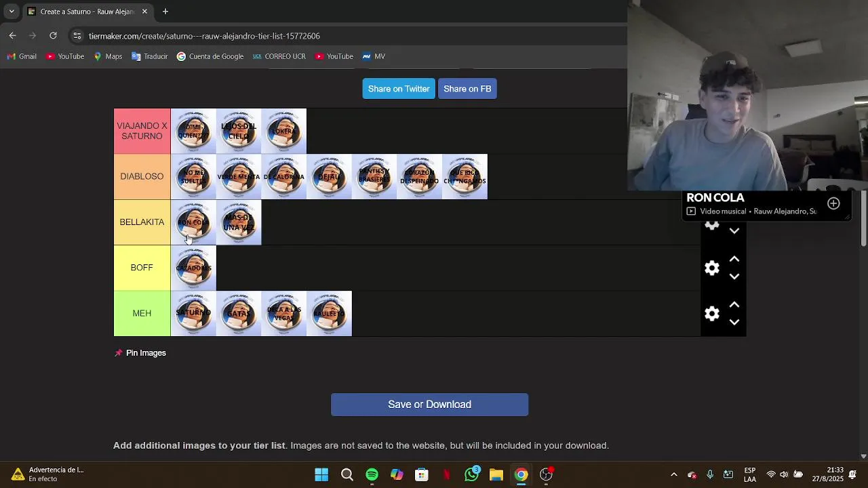Viewport: 868px width, 488px height.
Task: Open the first YouTube bookmark
Action: pyautogui.click(x=65, y=56)
